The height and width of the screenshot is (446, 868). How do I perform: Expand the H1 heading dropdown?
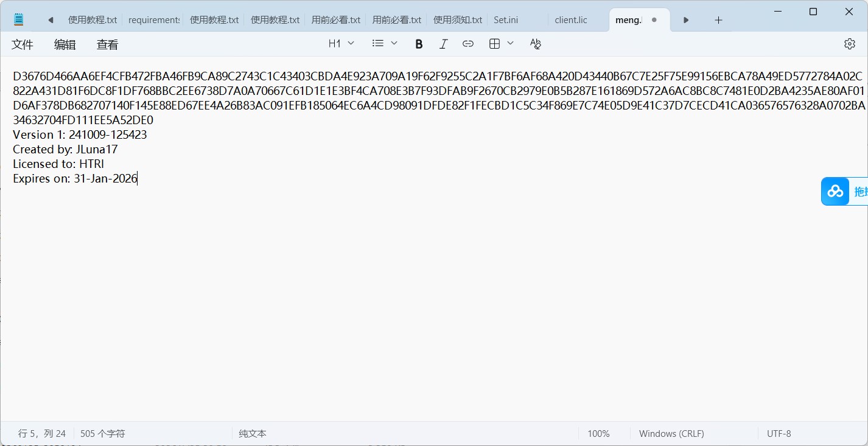(341, 44)
